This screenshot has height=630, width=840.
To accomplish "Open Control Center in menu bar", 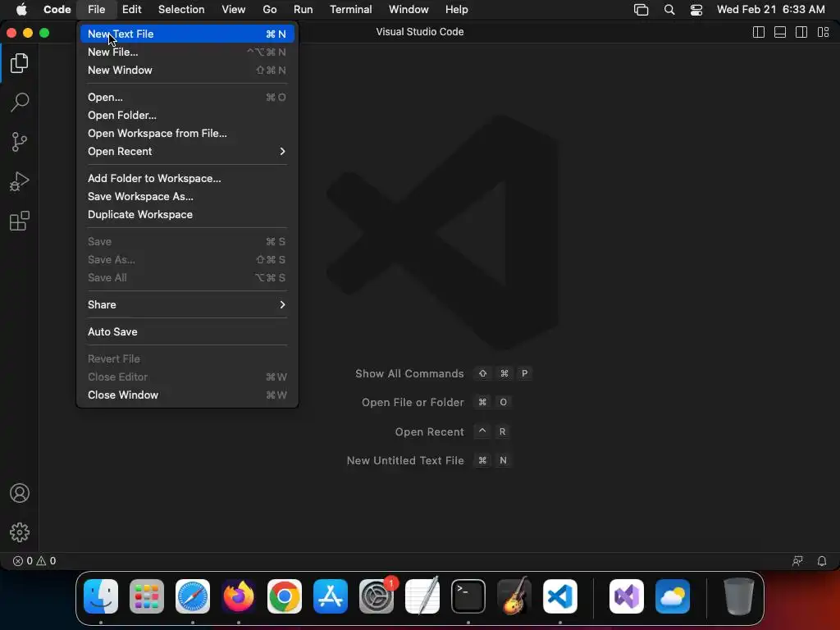I will click(x=696, y=10).
